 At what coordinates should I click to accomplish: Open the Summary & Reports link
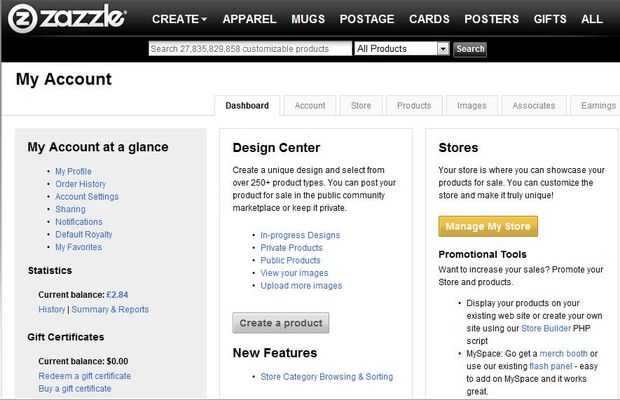click(110, 310)
